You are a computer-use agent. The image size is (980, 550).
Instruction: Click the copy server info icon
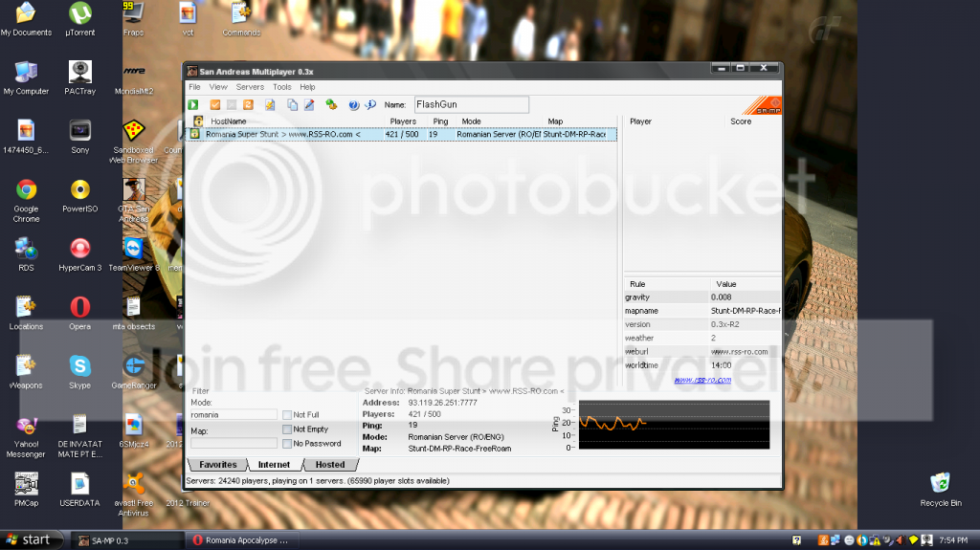(x=292, y=105)
